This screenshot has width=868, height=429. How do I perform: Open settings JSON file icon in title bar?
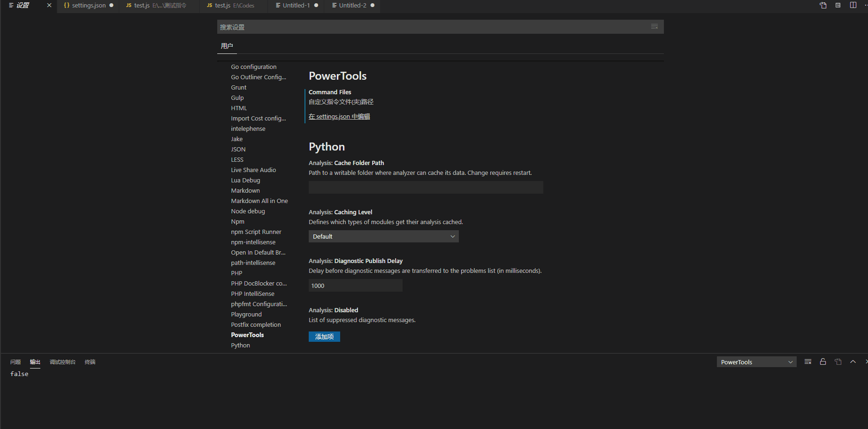[823, 6]
